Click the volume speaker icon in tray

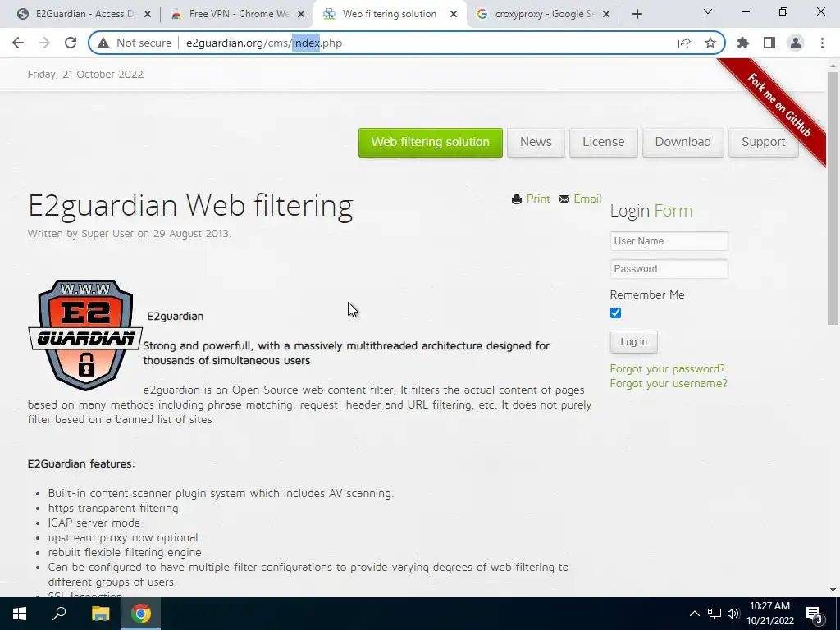click(733, 614)
